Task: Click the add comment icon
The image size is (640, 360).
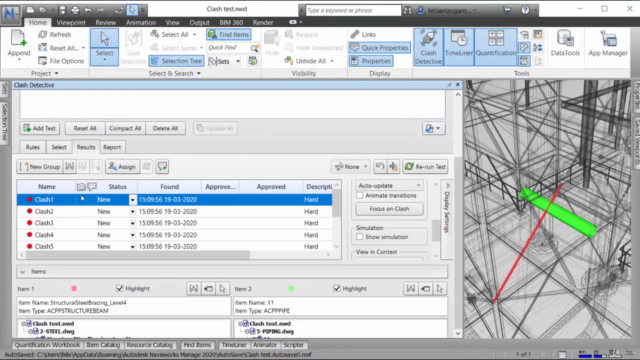Action: tap(162, 167)
